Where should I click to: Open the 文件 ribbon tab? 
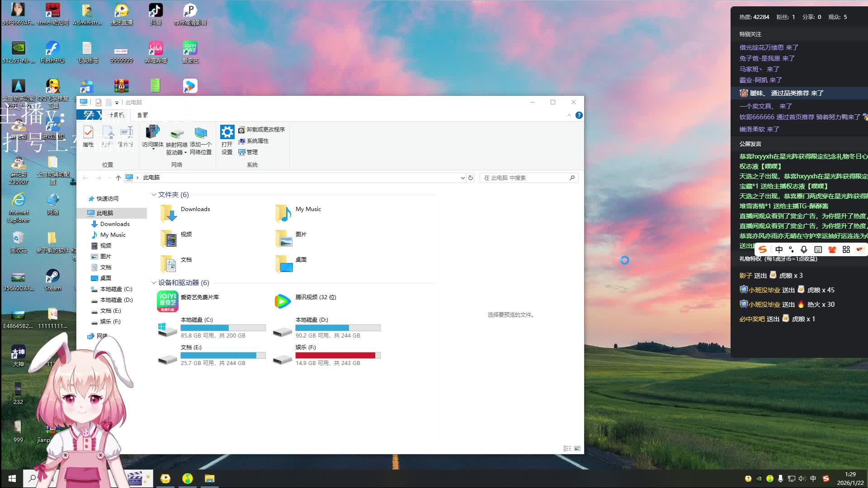click(x=89, y=115)
